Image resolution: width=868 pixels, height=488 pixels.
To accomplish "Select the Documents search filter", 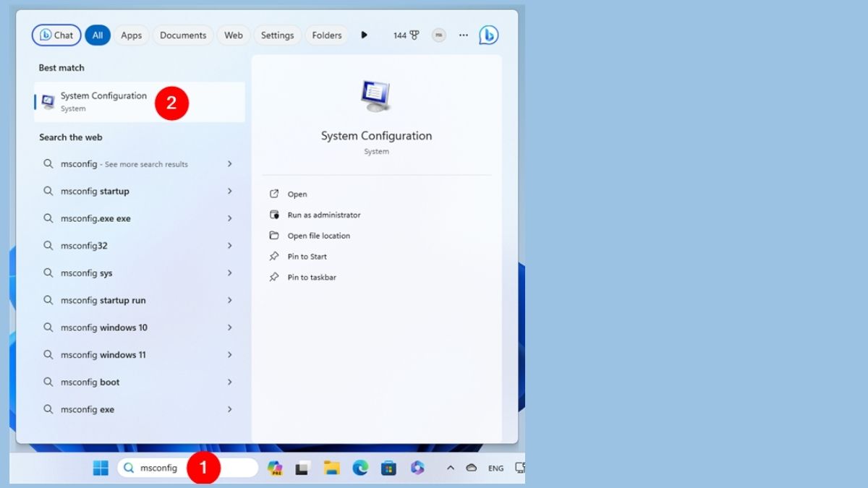I will pos(183,35).
